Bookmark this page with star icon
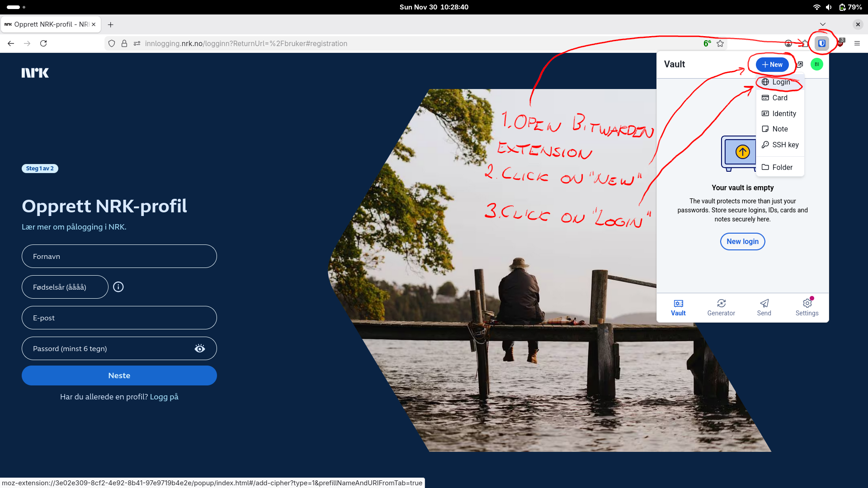 pyautogui.click(x=720, y=43)
